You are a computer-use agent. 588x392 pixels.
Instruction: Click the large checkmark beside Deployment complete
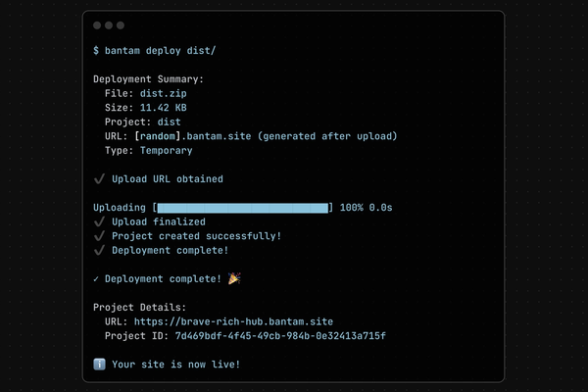99,250
